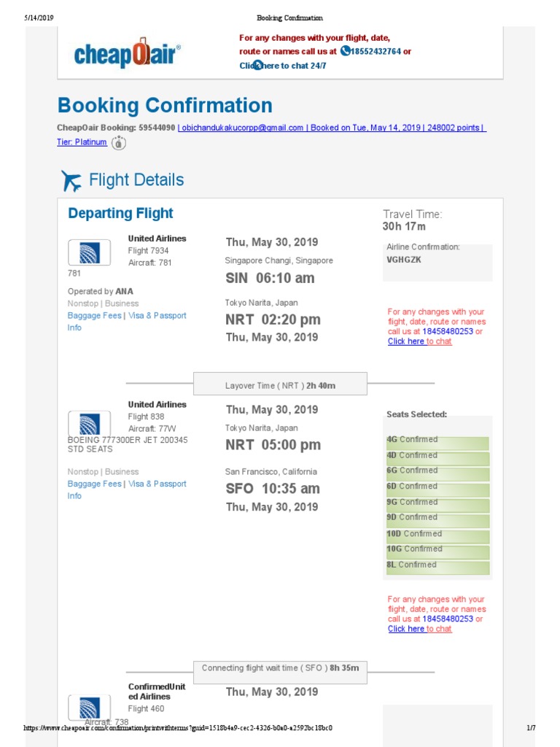Click 'Booked on Tue, May 14, 2019' link

pyautogui.click(x=365, y=128)
